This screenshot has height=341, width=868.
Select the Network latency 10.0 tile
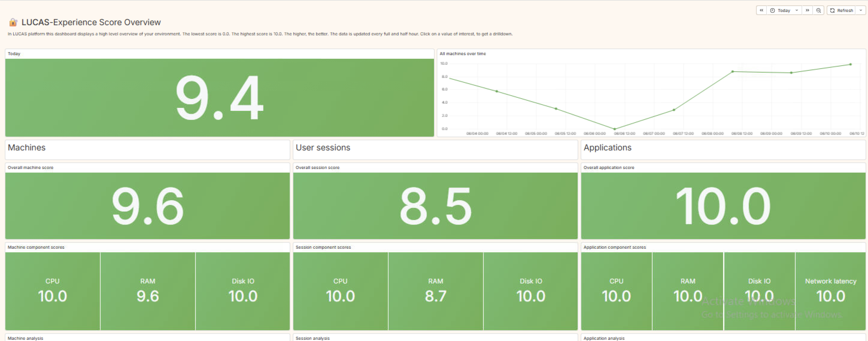click(x=831, y=291)
